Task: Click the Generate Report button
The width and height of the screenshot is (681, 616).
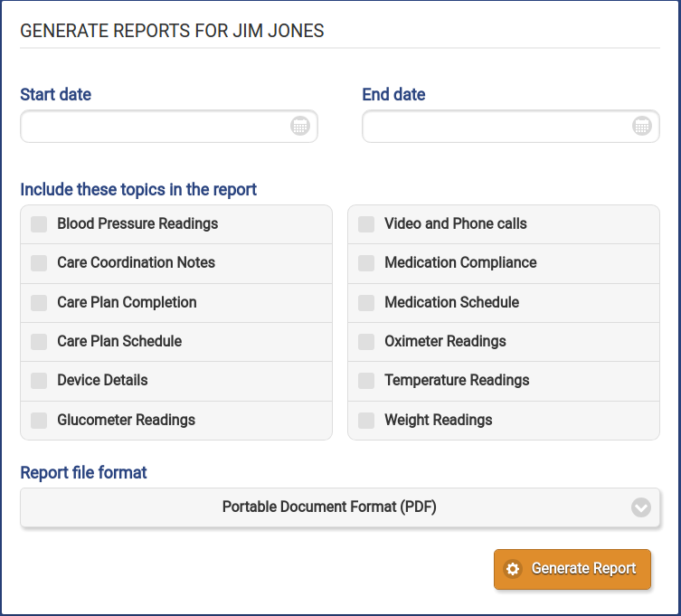Action: pyautogui.click(x=572, y=569)
